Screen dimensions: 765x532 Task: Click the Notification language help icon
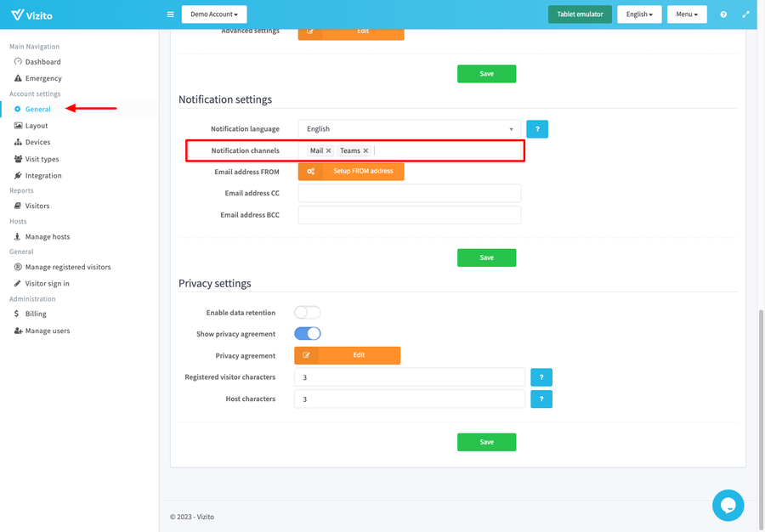[x=536, y=128]
